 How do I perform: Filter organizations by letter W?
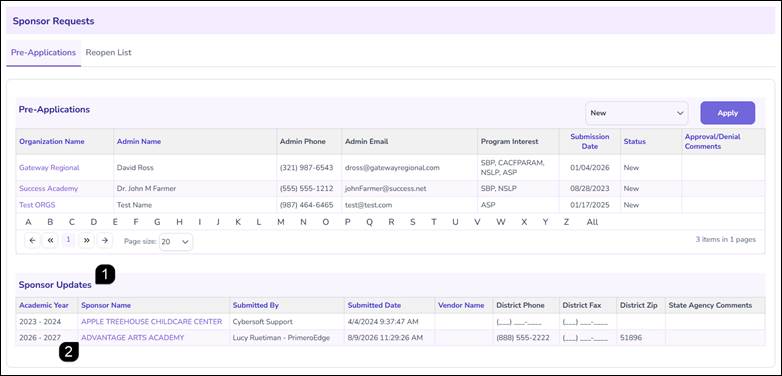[x=501, y=222]
